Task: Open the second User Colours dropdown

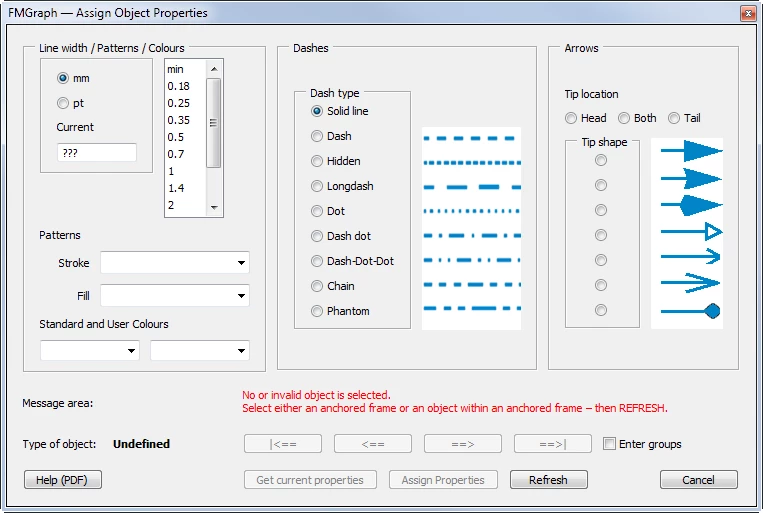Action: pos(200,350)
